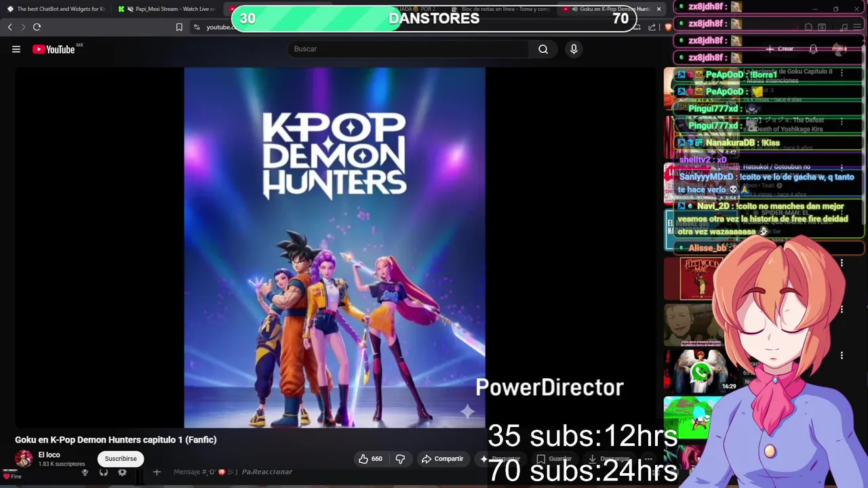Start voice search with microphone icon
Viewport: 868px width, 488px height.
[x=574, y=49]
